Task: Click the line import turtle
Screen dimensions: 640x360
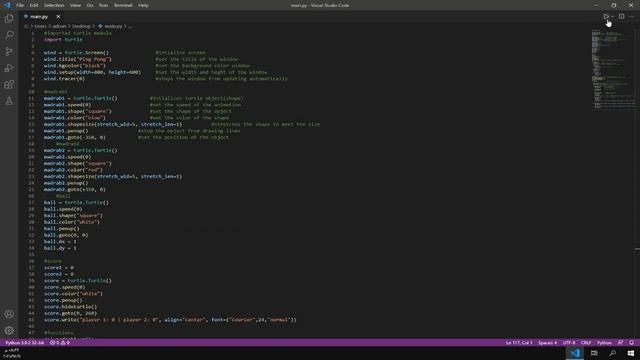Action: coord(63,40)
